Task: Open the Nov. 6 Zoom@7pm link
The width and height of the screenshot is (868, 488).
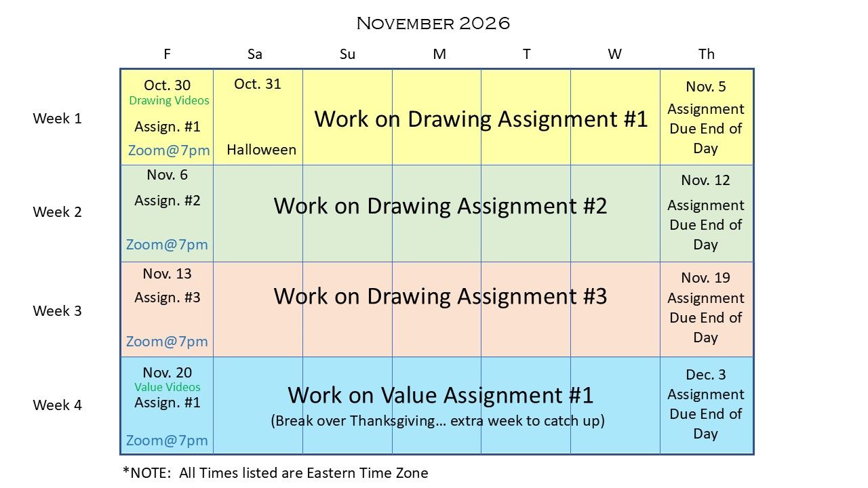Action: pos(167,245)
